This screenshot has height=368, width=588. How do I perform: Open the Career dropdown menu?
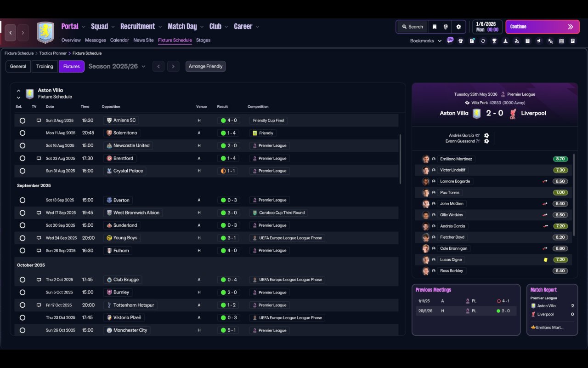coord(247,27)
